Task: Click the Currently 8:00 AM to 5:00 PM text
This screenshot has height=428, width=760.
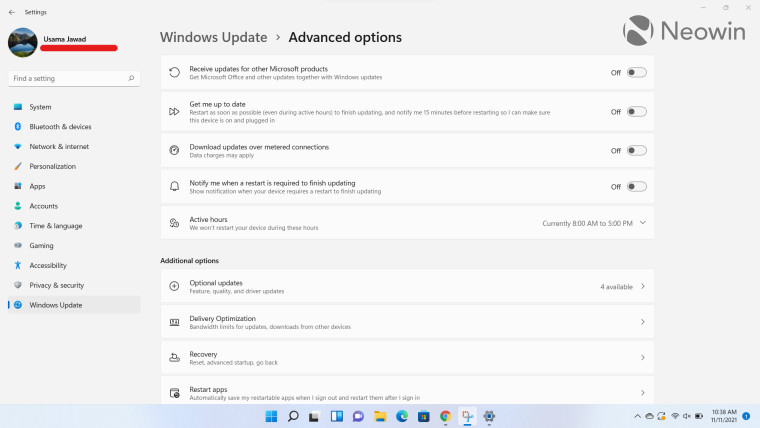Action: tap(587, 223)
